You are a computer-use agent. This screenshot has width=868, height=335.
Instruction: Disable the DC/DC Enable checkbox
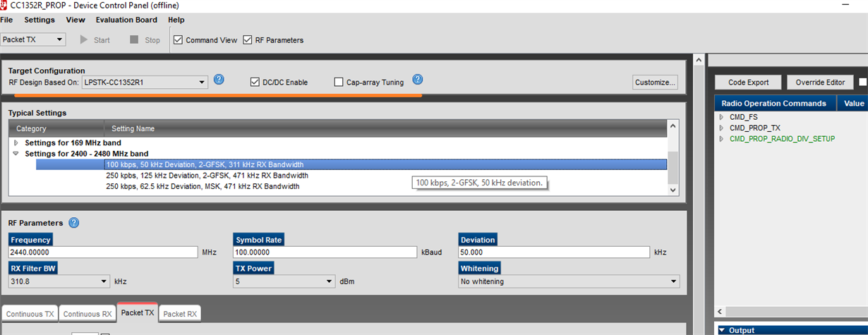255,82
